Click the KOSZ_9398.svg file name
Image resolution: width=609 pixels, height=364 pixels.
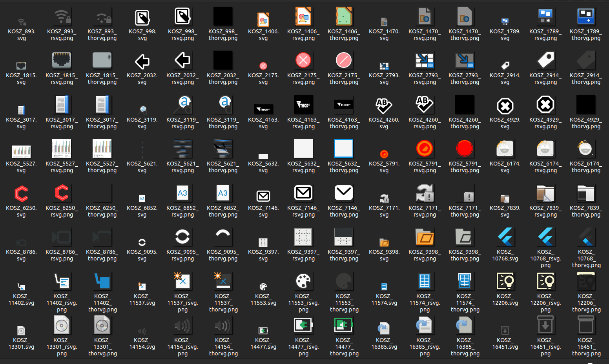coord(384,255)
